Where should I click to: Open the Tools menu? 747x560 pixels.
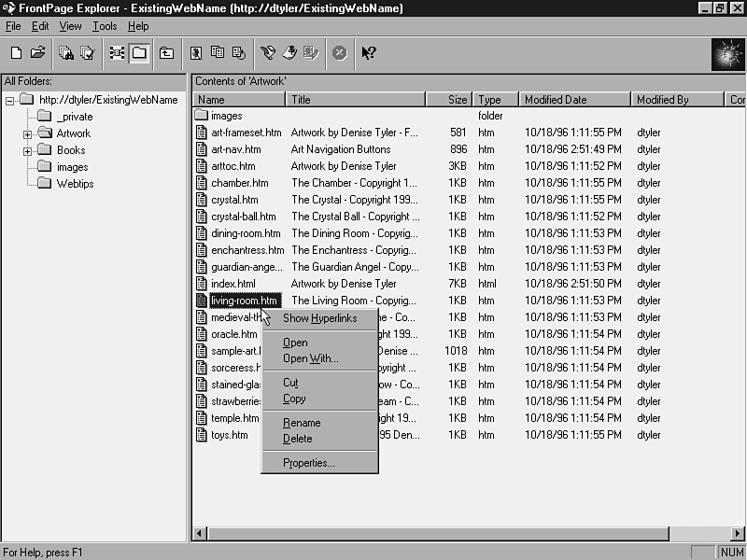coord(105,26)
